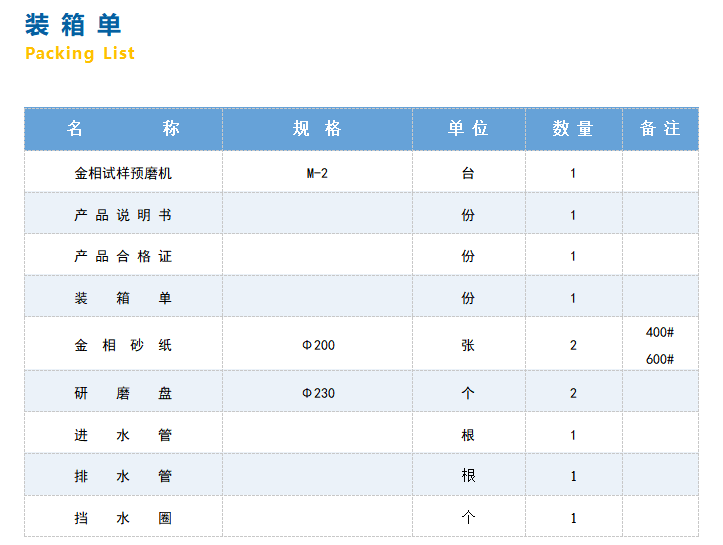Select the 单位 column header
The width and height of the screenshot is (723, 545).
468,129
